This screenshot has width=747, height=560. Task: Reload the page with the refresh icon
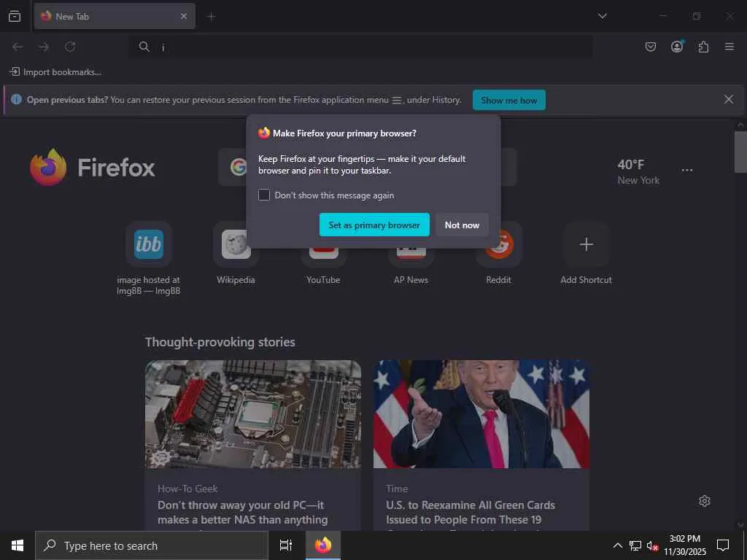click(x=70, y=47)
